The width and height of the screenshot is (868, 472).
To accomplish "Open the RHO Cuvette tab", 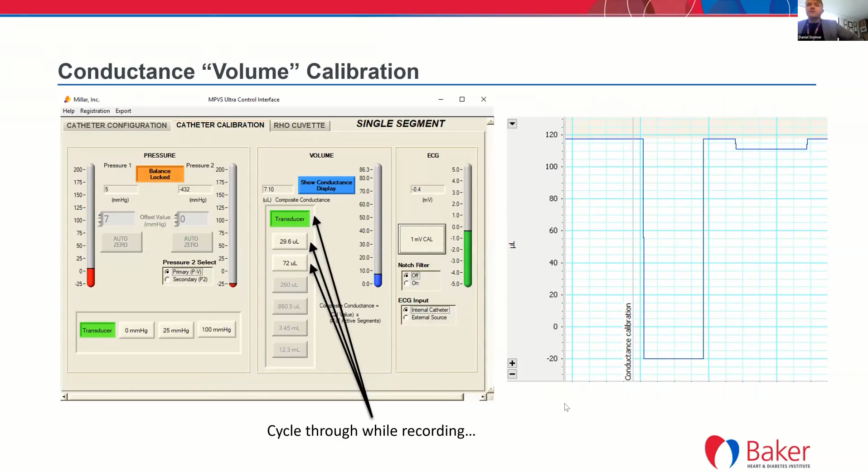I will pyautogui.click(x=299, y=125).
